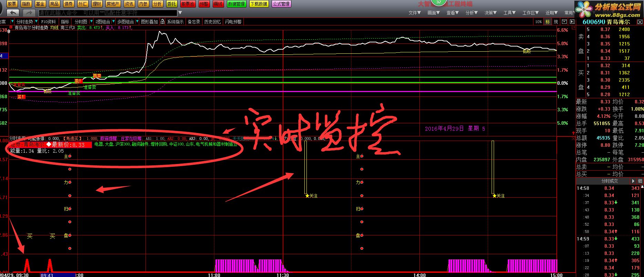This screenshot has width=644, height=277.
Task: Click the green 委托 button
Action: tap(172, 4)
